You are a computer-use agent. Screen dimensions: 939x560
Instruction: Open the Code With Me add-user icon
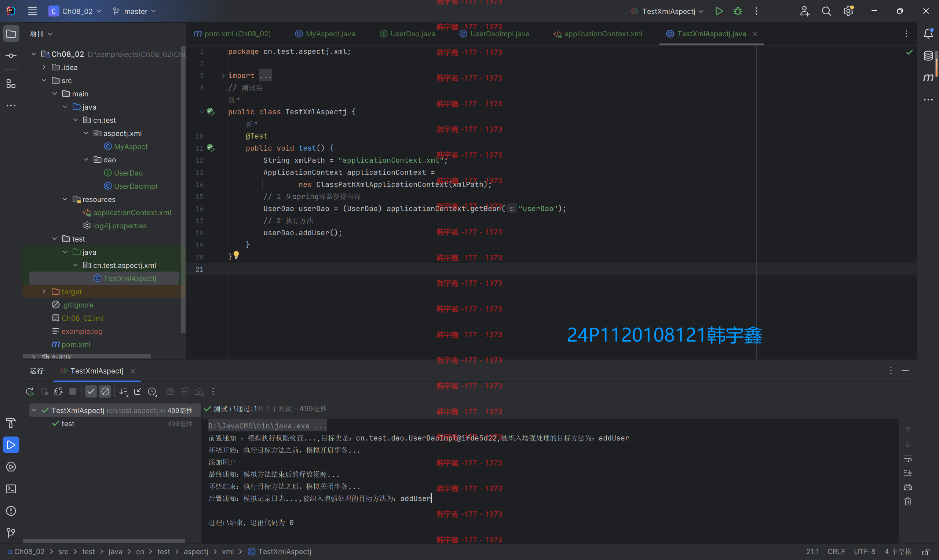(x=805, y=11)
